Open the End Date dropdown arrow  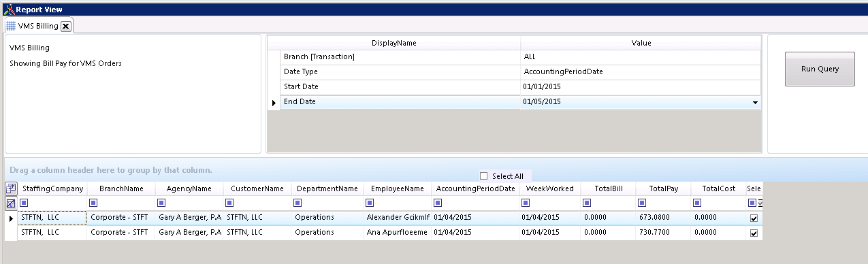755,102
